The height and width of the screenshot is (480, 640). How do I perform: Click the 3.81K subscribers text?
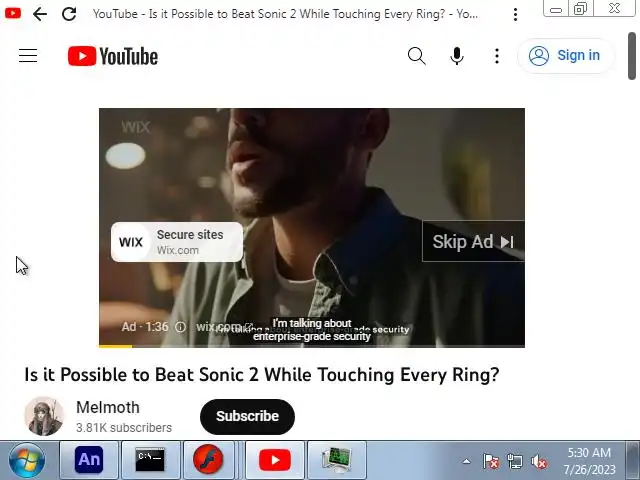coord(124,428)
